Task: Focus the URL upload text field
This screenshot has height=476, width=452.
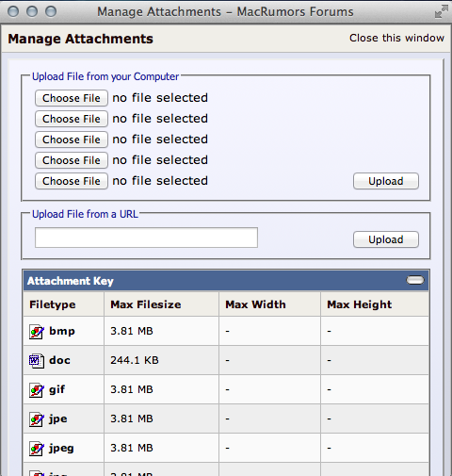Action: [x=146, y=238]
